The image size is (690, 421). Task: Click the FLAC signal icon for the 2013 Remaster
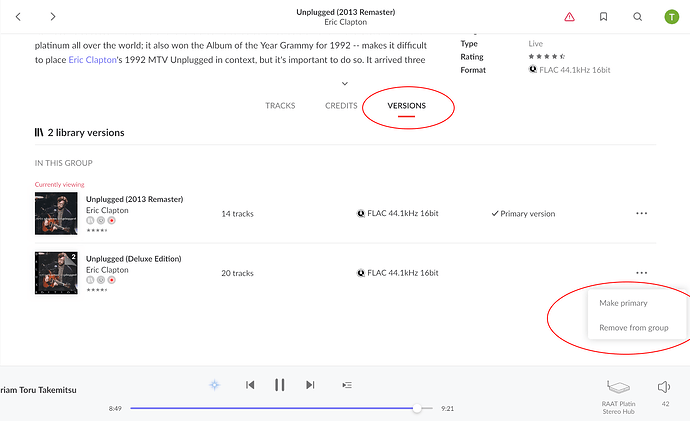pos(360,213)
